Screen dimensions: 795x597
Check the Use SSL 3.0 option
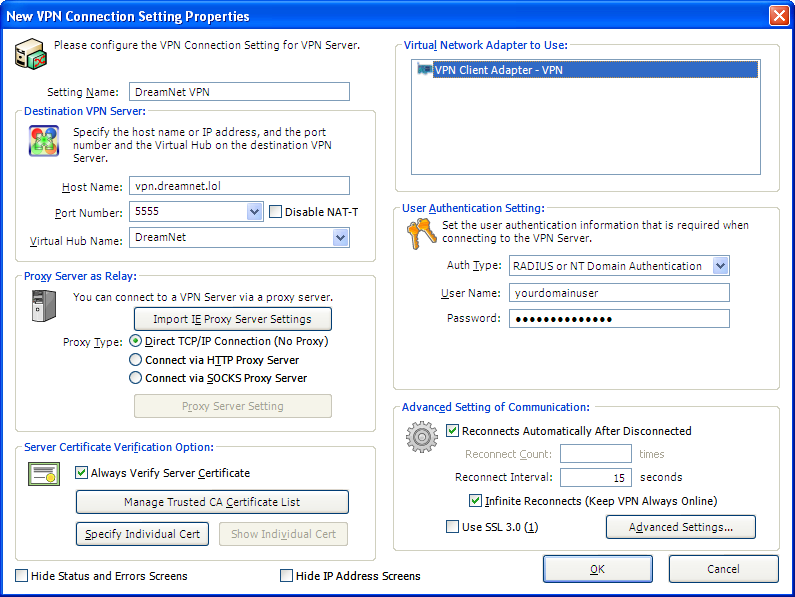pyautogui.click(x=452, y=526)
